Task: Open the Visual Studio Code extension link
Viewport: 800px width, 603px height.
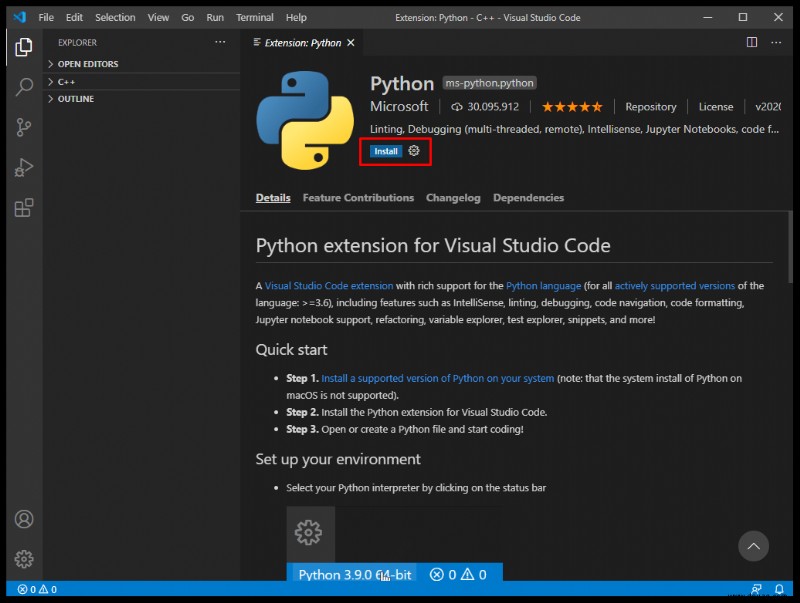Action: [x=329, y=286]
